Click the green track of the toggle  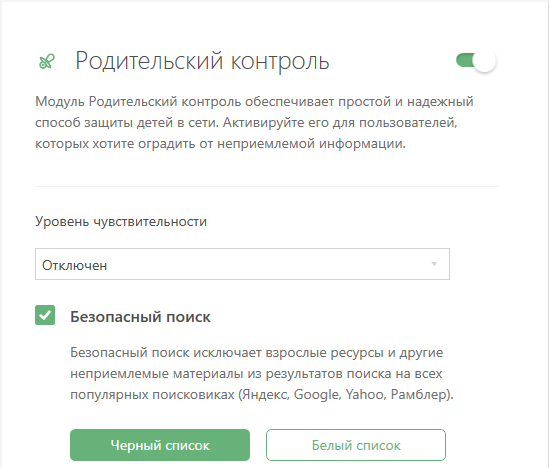[x=465, y=60]
